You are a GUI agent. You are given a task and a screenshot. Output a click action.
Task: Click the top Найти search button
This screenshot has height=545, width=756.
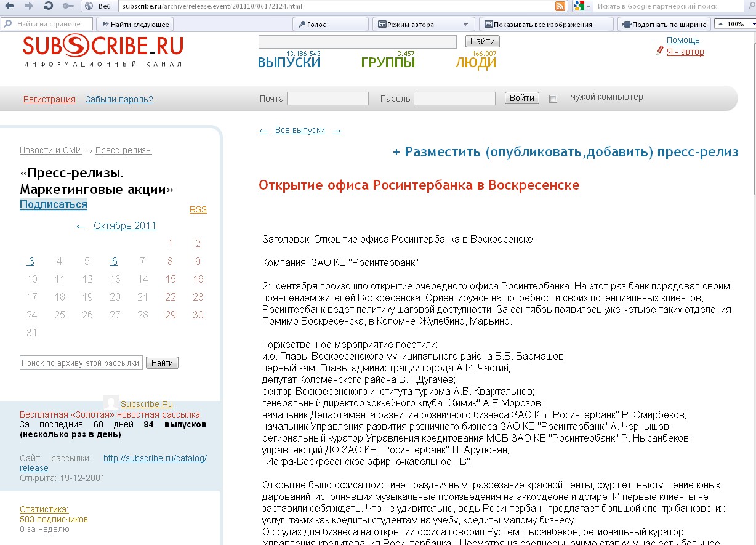pyautogui.click(x=482, y=42)
